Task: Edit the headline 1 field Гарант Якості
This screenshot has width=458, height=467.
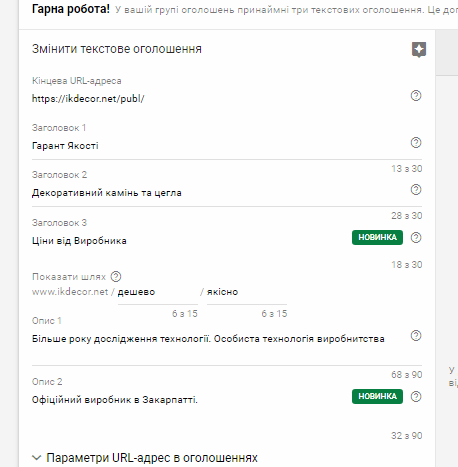Action: click(x=218, y=146)
